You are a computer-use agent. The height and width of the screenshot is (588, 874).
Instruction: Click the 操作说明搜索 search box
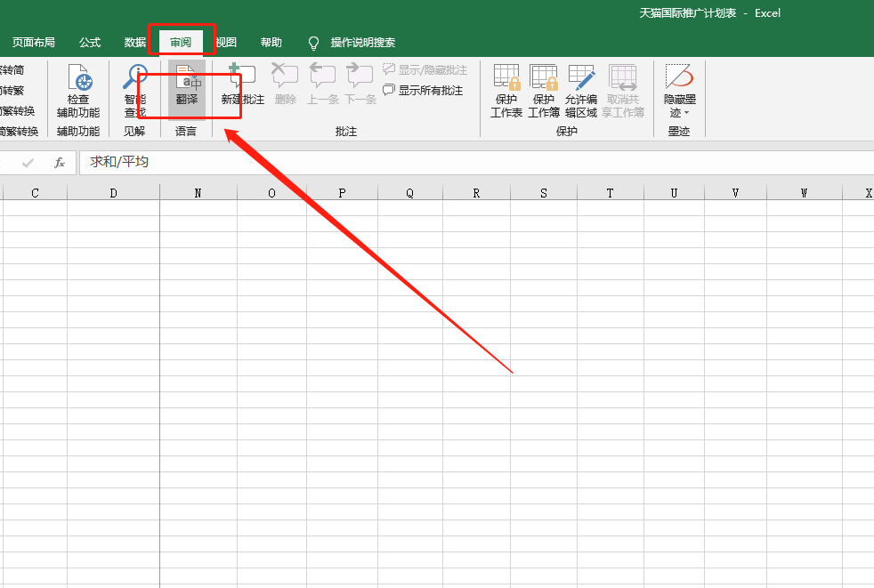pos(362,43)
